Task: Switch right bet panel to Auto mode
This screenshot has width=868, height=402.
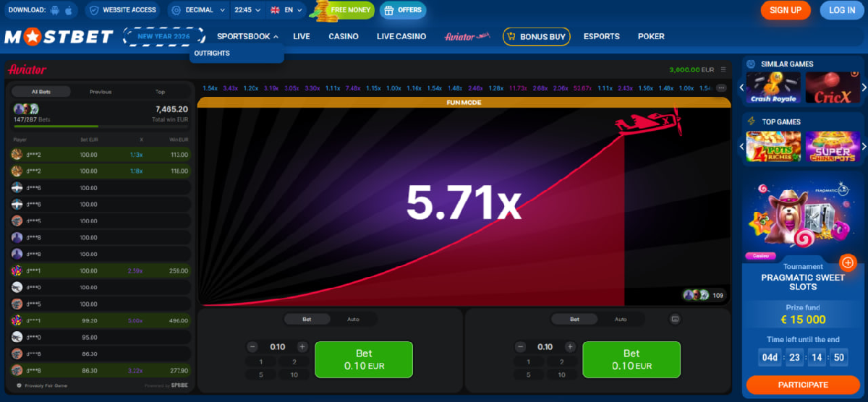Action: [621, 319]
